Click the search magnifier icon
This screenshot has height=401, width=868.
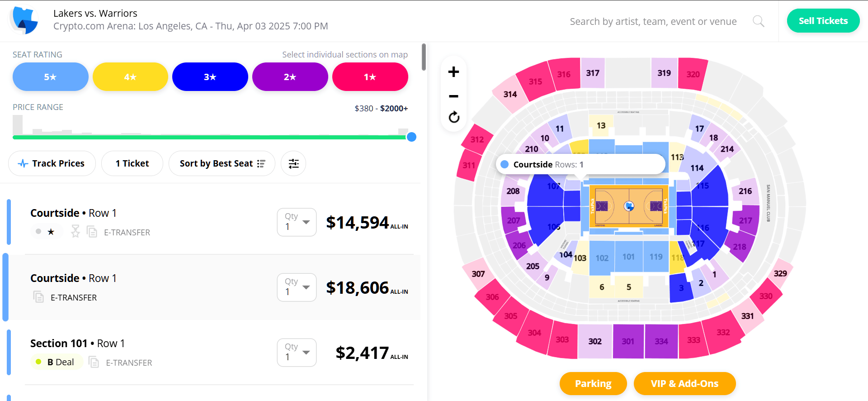tap(759, 21)
